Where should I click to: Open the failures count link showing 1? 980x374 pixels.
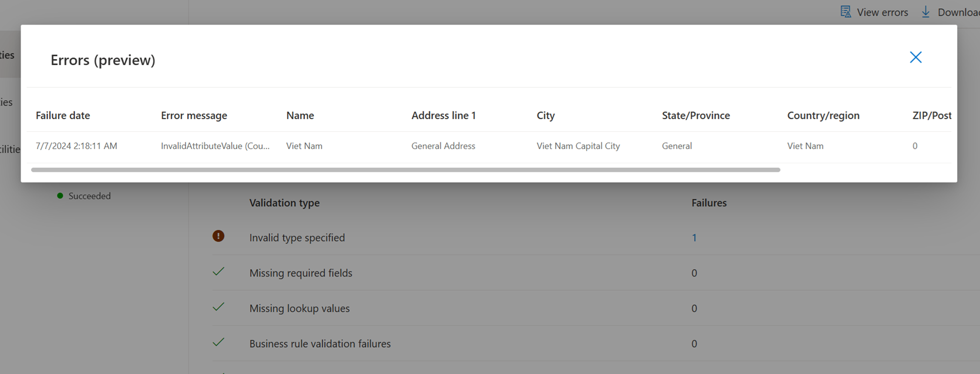[x=694, y=238]
